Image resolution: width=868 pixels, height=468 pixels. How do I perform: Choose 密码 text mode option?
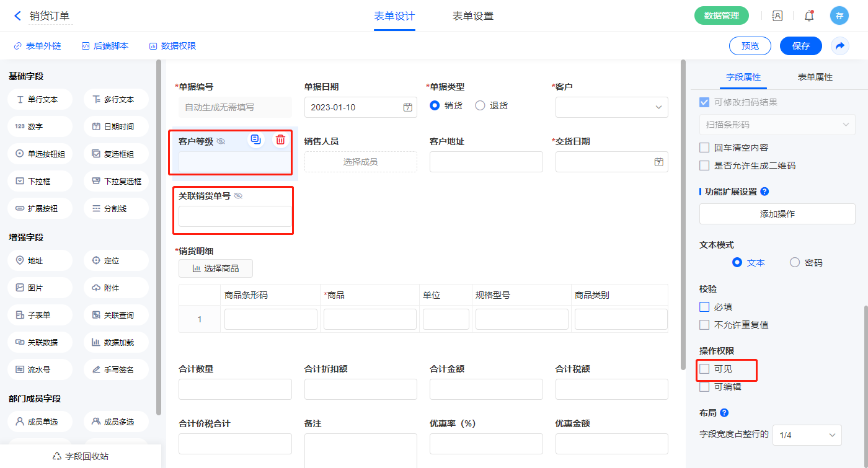(795, 262)
